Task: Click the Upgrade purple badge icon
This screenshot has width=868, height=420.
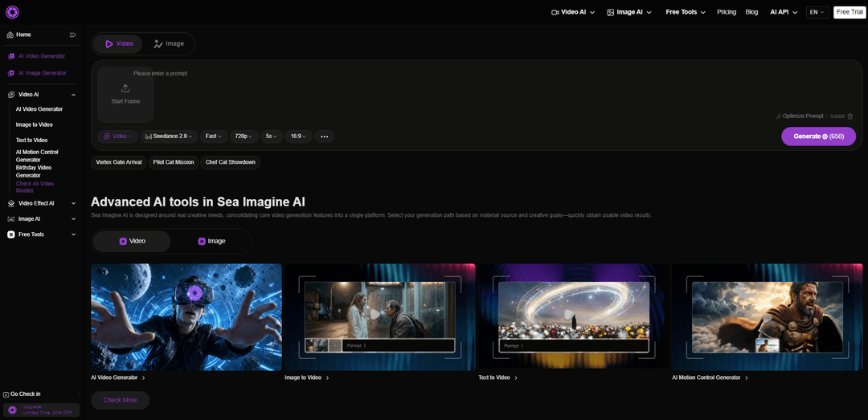Action: [12, 410]
